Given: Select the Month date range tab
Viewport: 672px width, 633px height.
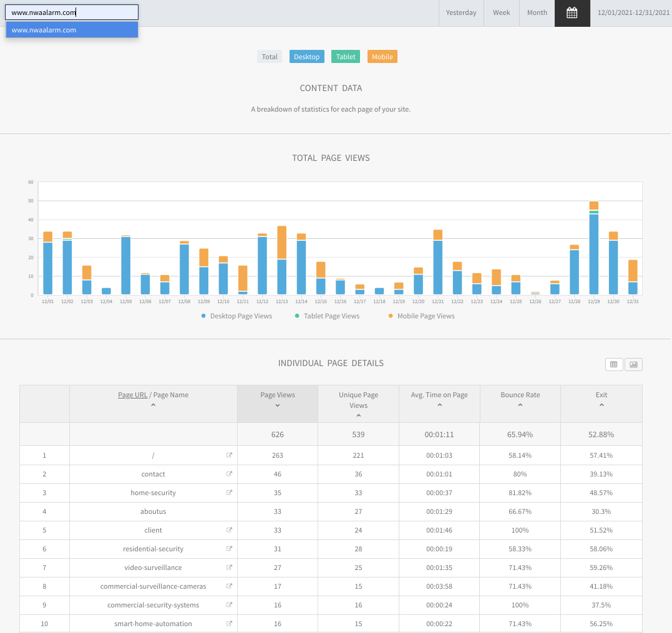Looking at the screenshot, I should click(x=537, y=13).
